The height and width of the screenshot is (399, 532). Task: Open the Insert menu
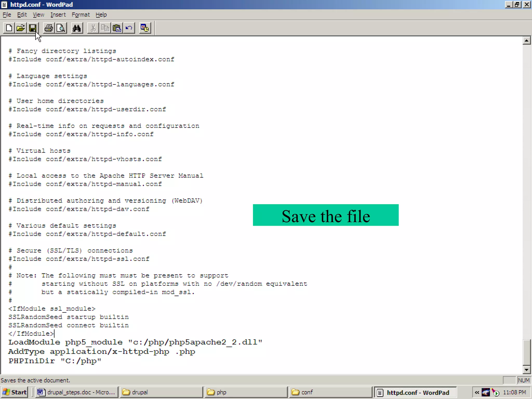[58, 15]
